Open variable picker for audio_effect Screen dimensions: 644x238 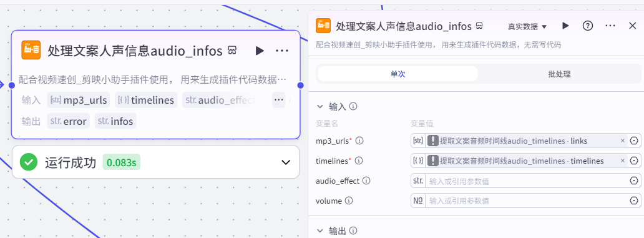(x=635, y=181)
